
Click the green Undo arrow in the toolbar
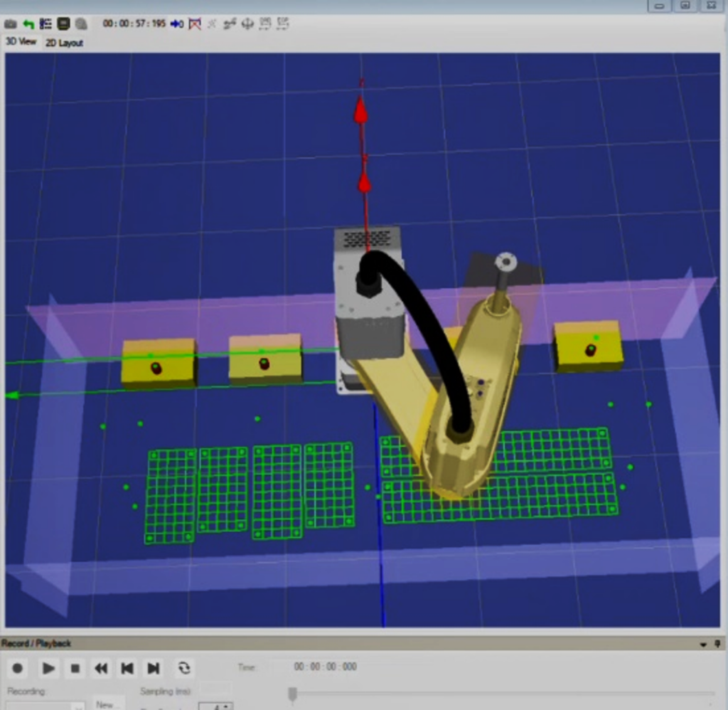click(28, 23)
